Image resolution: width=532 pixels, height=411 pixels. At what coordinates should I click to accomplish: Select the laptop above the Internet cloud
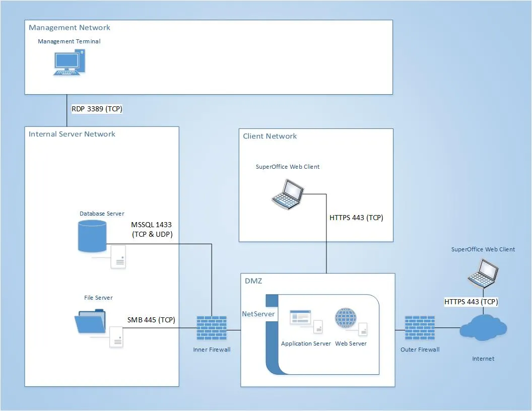click(483, 272)
